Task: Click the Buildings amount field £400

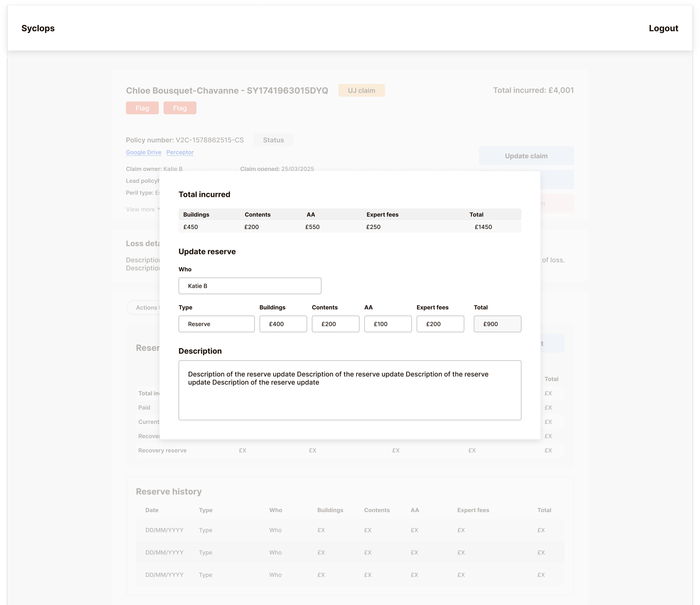Action: tap(283, 324)
